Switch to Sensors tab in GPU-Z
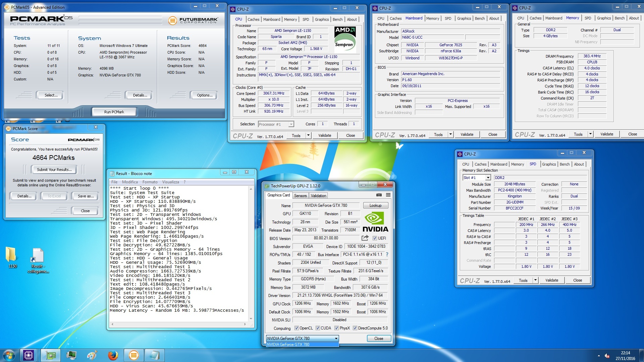This screenshot has width=644, height=362. pyautogui.click(x=300, y=196)
